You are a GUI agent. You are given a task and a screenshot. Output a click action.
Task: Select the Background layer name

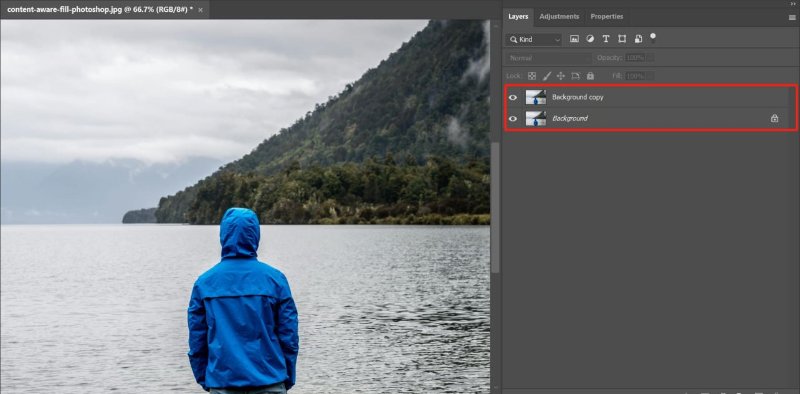click(x=569, y=118)
